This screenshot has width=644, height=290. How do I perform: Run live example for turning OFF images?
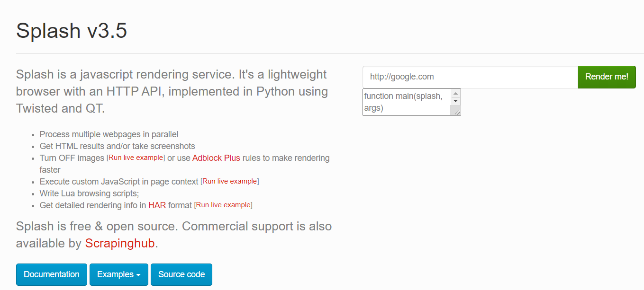[136, 158]
